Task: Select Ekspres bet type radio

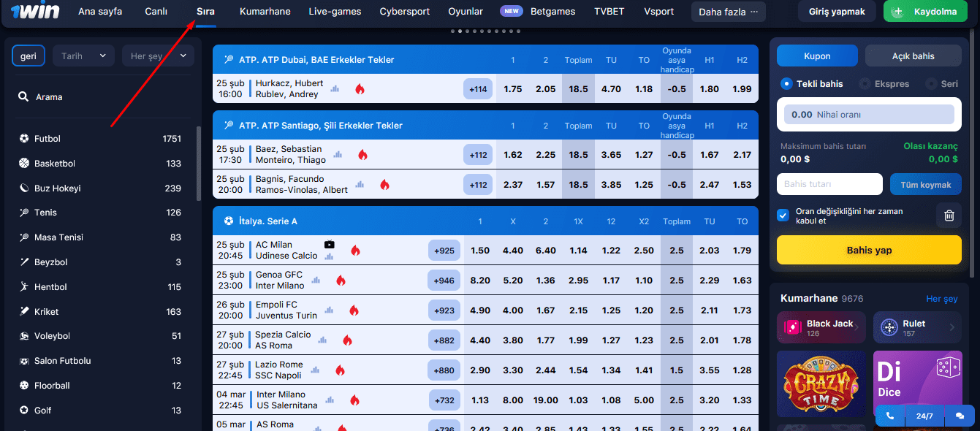Action: point(865,84)
